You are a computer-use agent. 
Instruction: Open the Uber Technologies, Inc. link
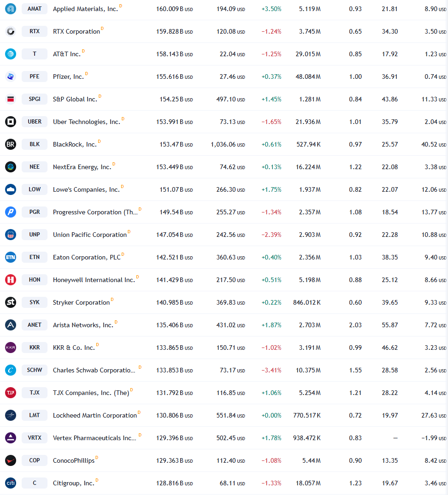(87, 122)
